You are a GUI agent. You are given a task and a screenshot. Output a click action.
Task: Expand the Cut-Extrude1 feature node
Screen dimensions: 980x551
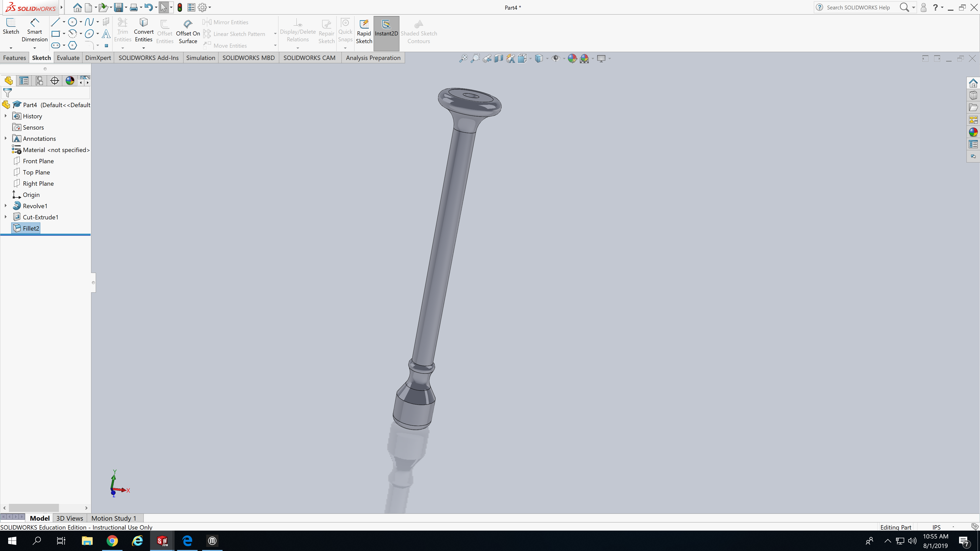click(x=6, y=217)
